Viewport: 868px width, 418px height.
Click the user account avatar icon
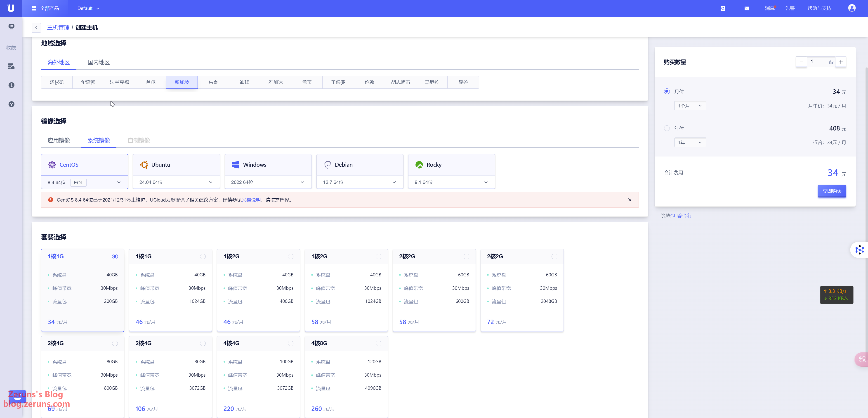click(x=851, y=8)
